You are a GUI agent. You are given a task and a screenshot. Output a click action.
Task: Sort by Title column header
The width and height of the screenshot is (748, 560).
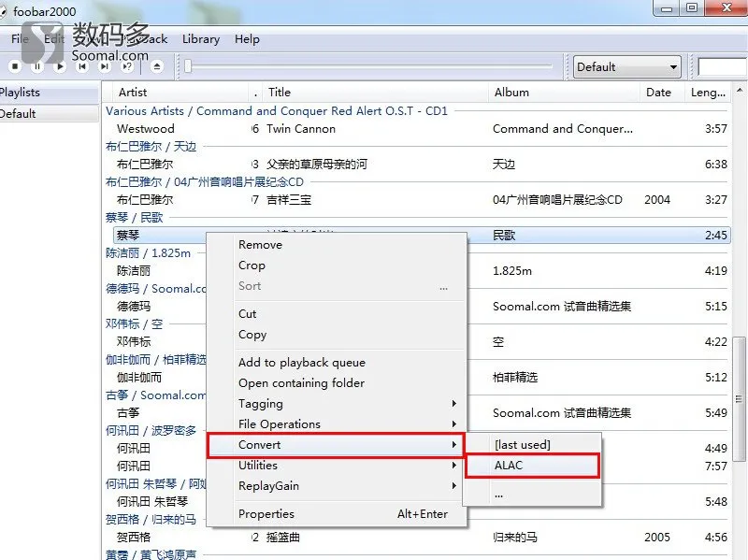[376, 93]
